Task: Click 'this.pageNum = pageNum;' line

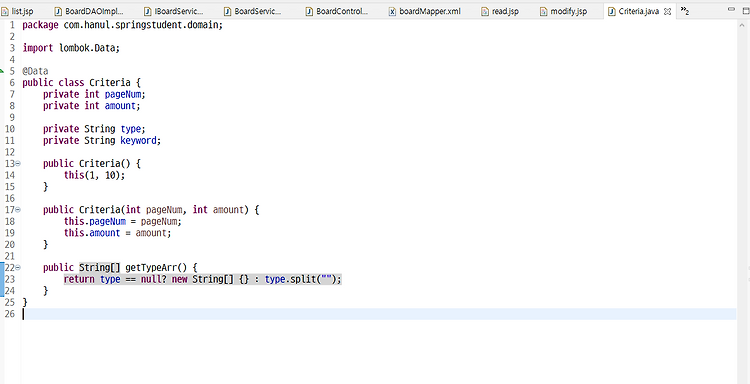Action: click(123, 221)
